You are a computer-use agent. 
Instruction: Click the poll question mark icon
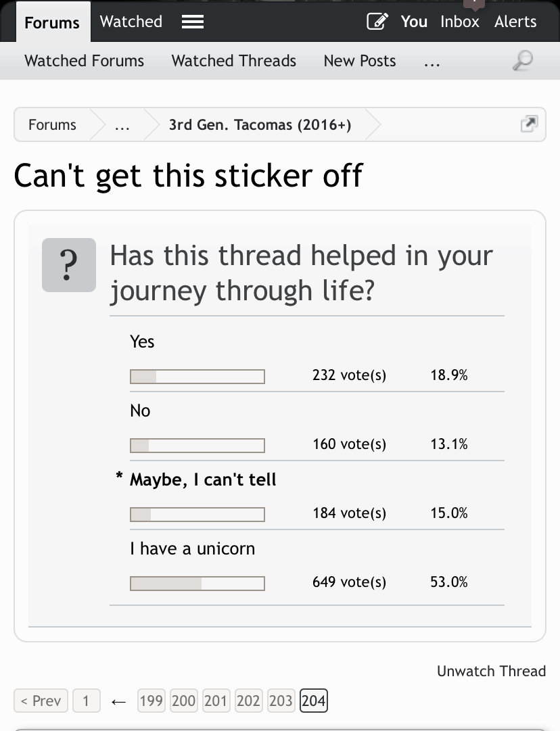69,265
